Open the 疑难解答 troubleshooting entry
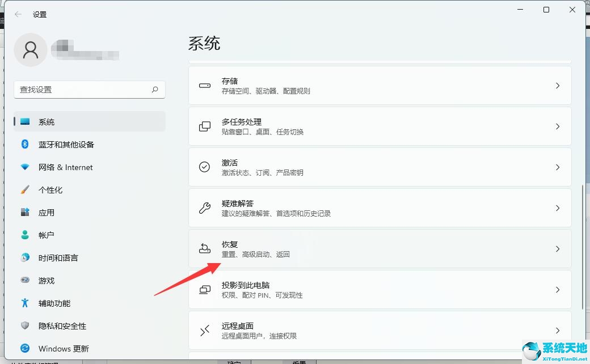590x364 pixels. click(x=380, y=208)
